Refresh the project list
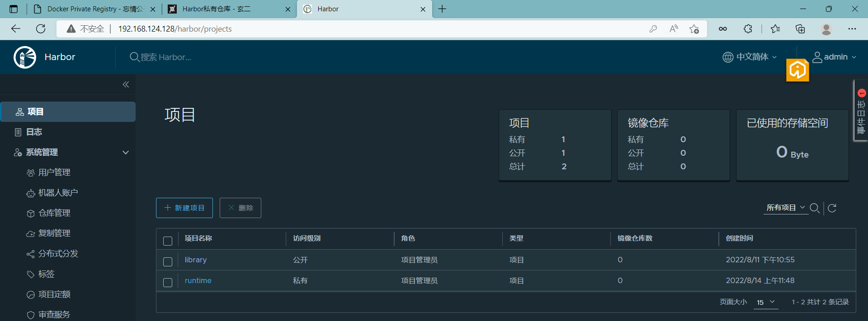This screenshot has width=868, height=321. [832, 208]
